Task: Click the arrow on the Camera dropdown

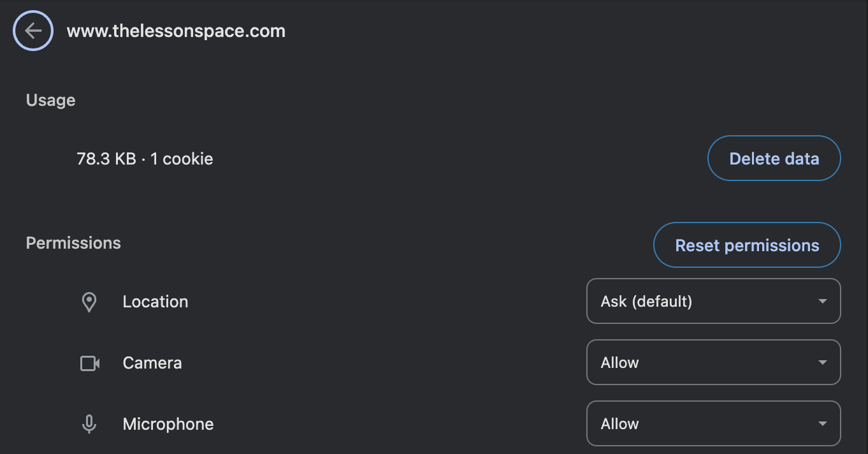Action: tap(822, 362)
